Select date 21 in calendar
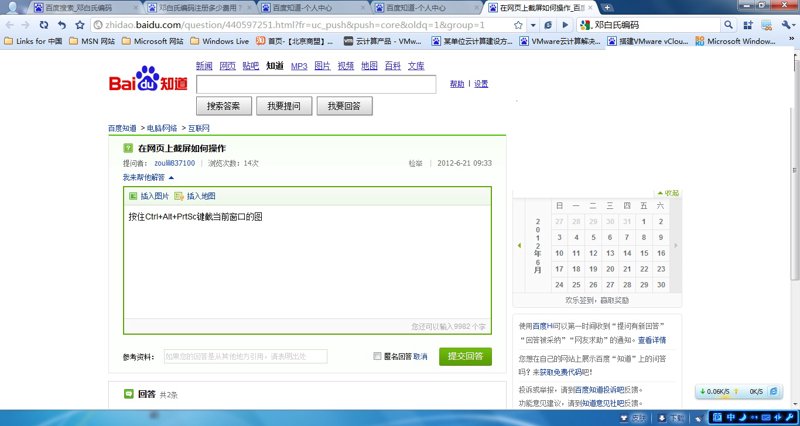This screenshot has height=426, width=800. pyautogui.click(x=627, y=269)
